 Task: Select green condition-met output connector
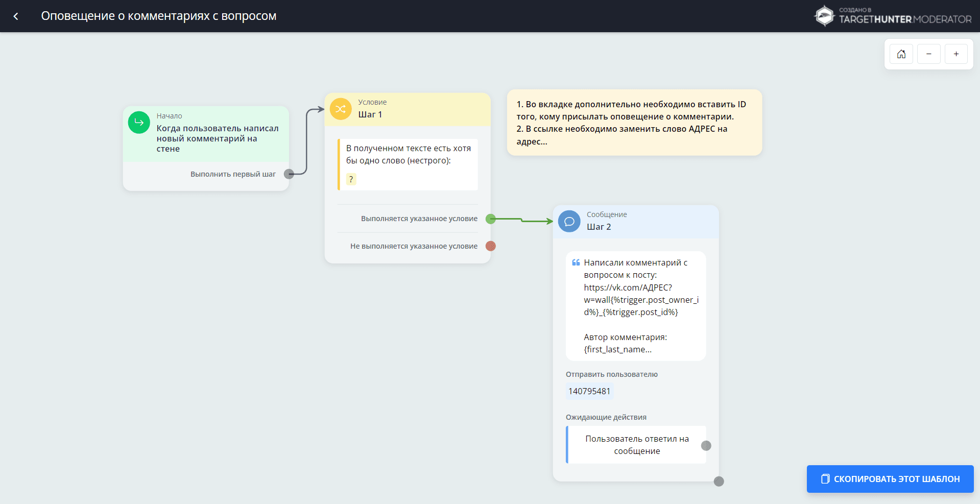491,219
